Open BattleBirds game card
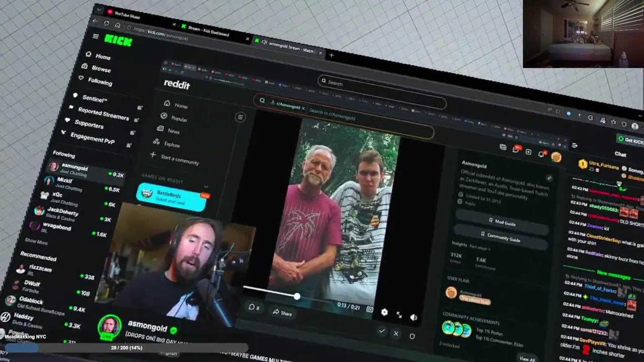644x362 pixels. coord(172,197)
